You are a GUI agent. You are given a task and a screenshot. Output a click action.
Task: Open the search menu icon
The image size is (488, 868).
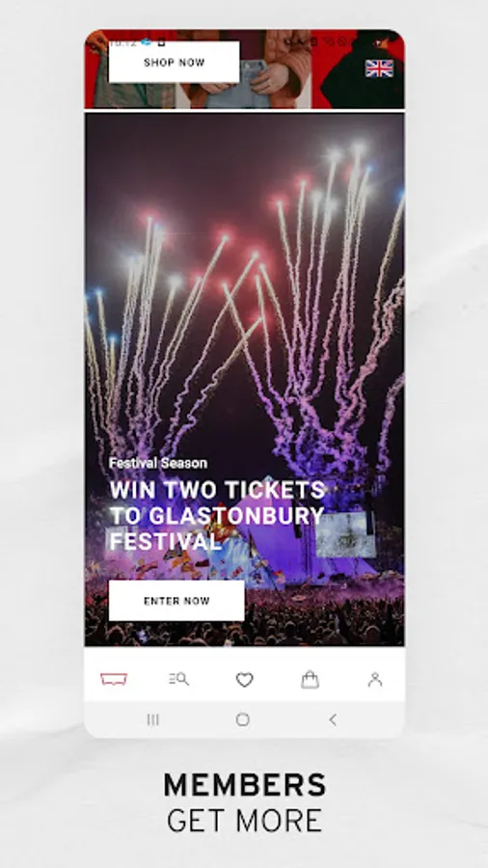coord(178,679)
